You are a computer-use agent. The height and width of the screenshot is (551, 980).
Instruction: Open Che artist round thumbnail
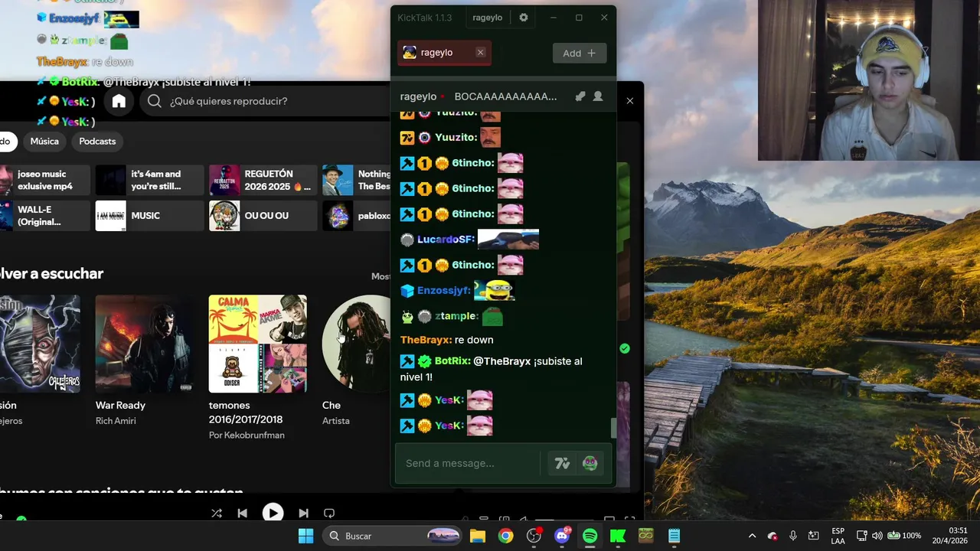pyautogui.click(x=358, y=344)
